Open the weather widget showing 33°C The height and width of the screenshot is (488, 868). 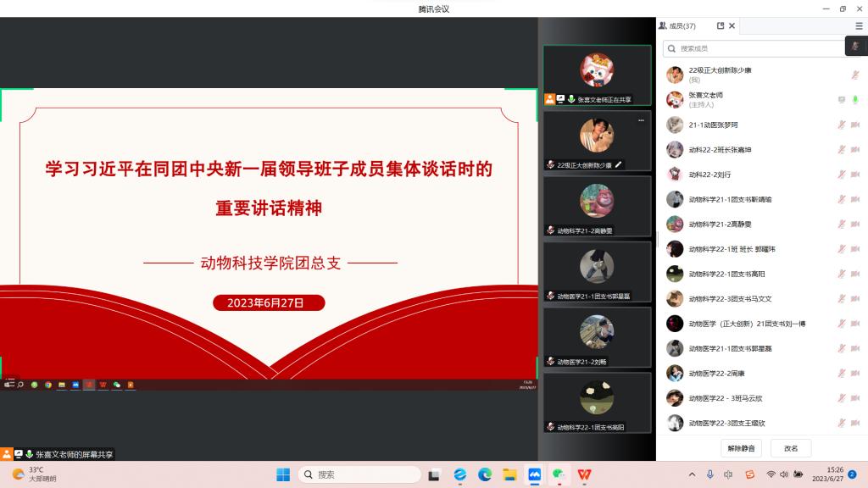tap(34, 474)
